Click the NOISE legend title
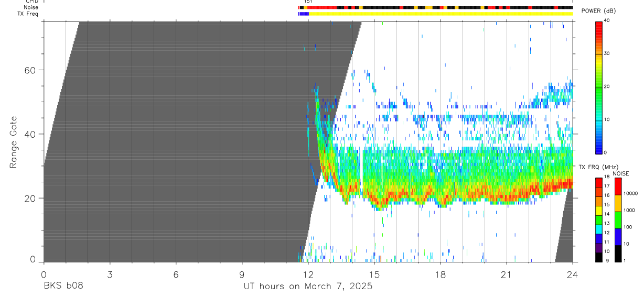This screenshot has width=644, height=297. pos(620,173)
